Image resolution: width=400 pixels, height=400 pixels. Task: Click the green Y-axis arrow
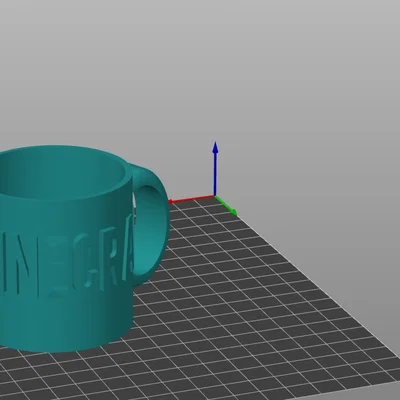click(x=226, y=206)
